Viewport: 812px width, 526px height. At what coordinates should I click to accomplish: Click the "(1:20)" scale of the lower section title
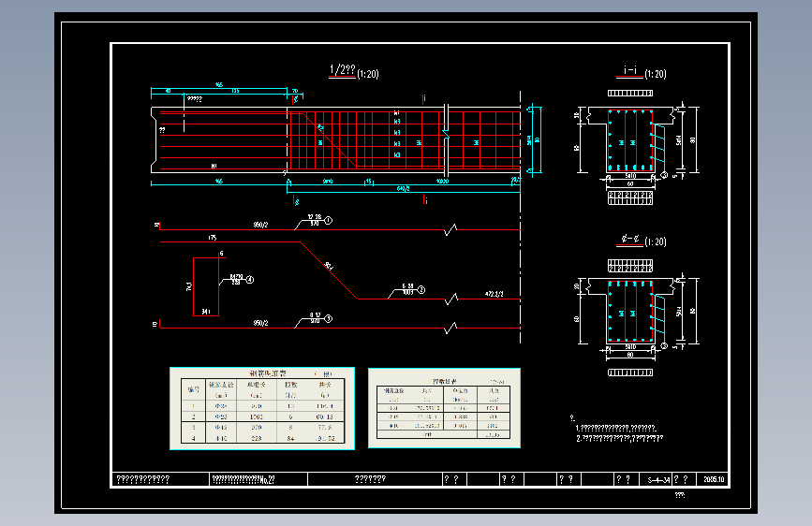[x=656, y=241]
